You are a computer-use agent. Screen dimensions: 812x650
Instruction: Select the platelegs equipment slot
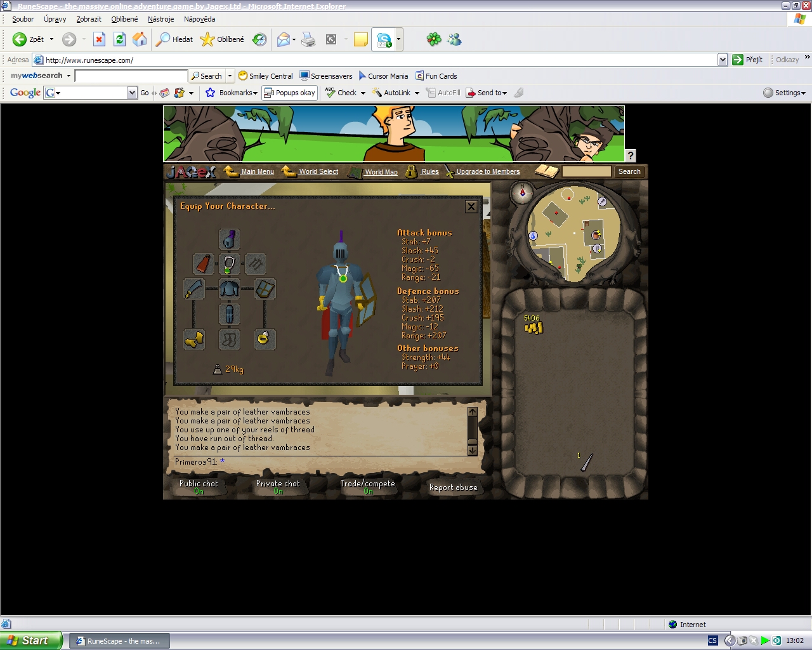click(x=230, y=314)
